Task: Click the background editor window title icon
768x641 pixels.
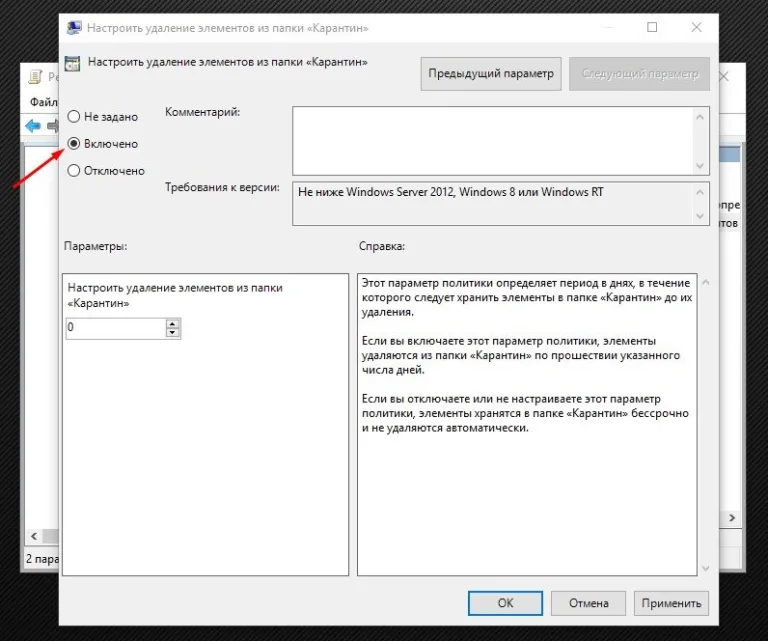Action: [x=35, y=77]
